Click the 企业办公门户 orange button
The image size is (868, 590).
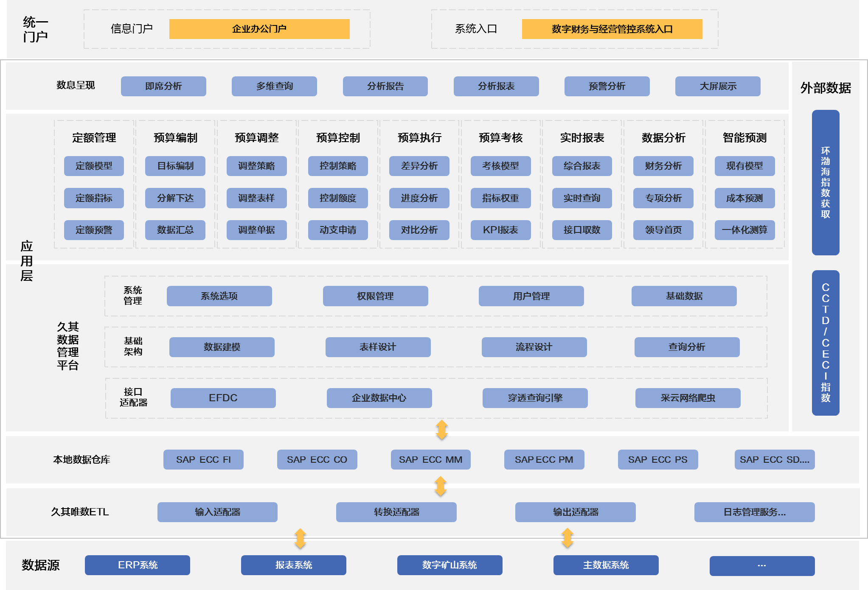coord(259,29)
